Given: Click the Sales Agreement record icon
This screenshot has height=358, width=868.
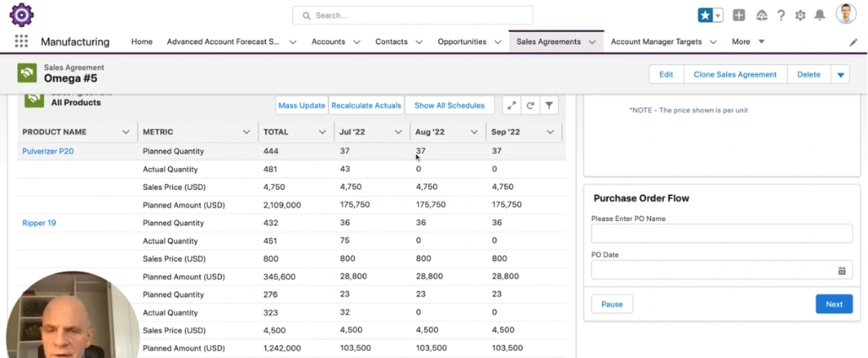Looking at the screenshot, I should [x=27, y=73].
